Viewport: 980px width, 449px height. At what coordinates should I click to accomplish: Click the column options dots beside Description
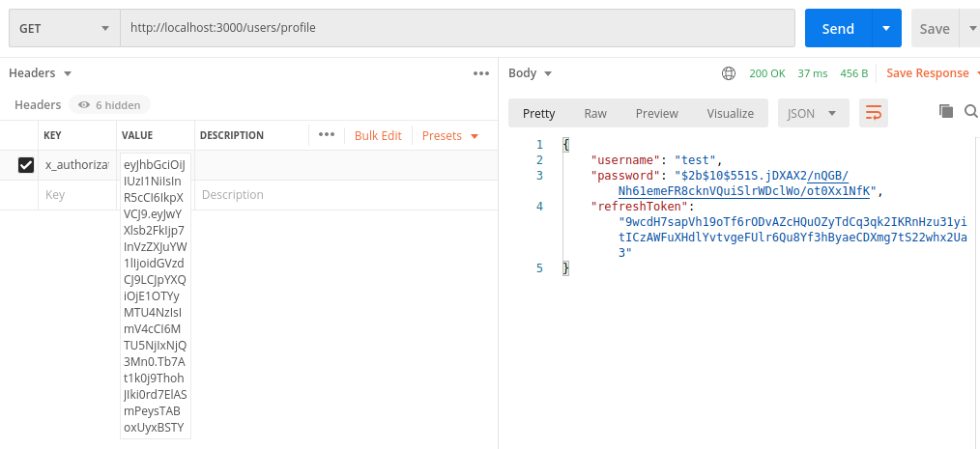(326, 135)
